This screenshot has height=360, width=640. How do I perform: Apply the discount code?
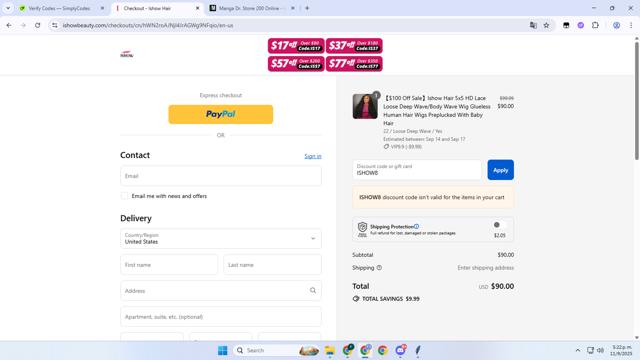click(500, 170)
